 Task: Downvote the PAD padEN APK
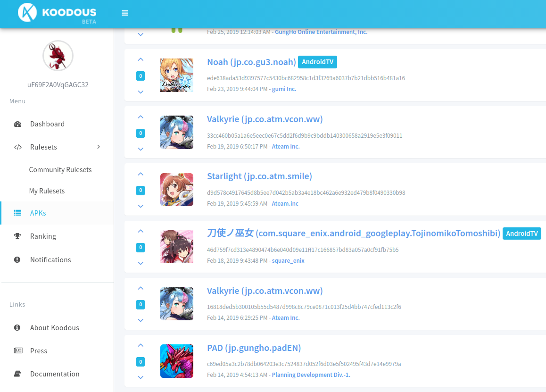point(141,377)
